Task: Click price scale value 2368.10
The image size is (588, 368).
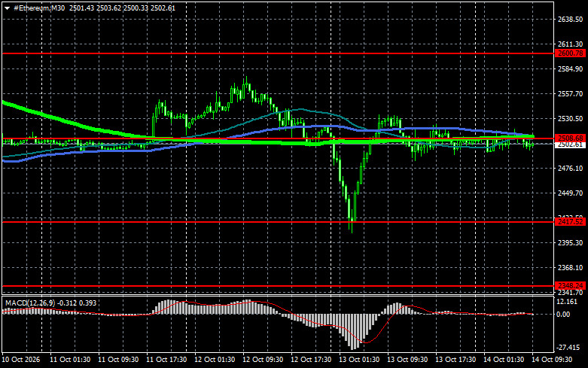Action: click(571, 268)
